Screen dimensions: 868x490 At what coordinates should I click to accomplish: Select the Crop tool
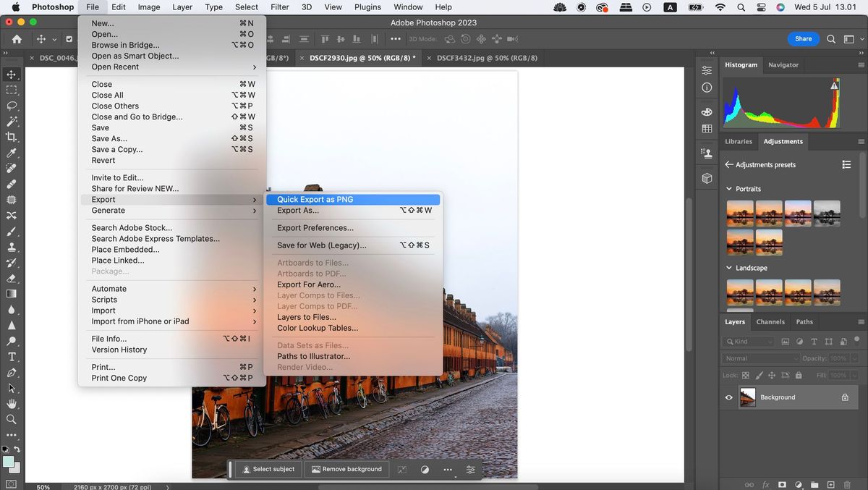pyautogui.click(x=12, y=137)
